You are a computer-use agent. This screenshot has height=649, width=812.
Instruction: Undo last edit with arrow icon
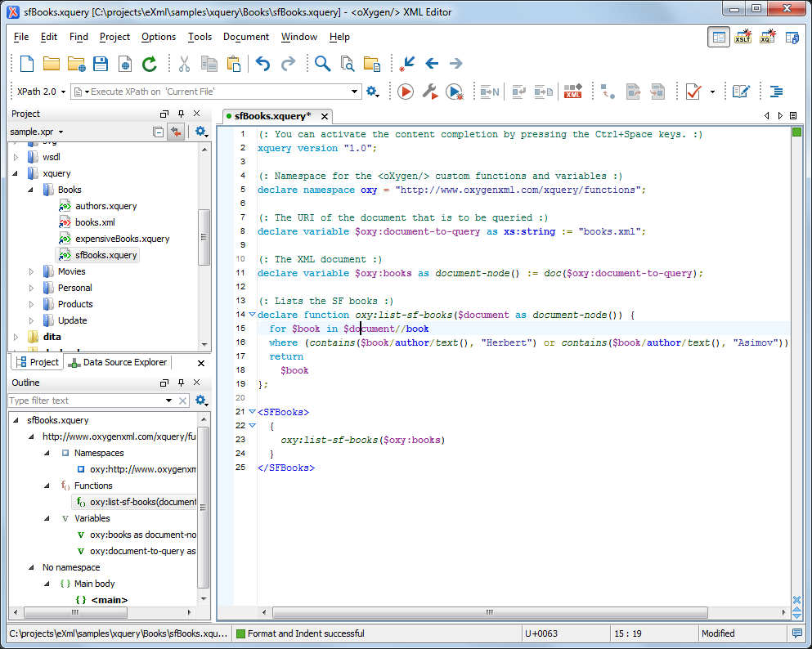(x=262, y=64)
